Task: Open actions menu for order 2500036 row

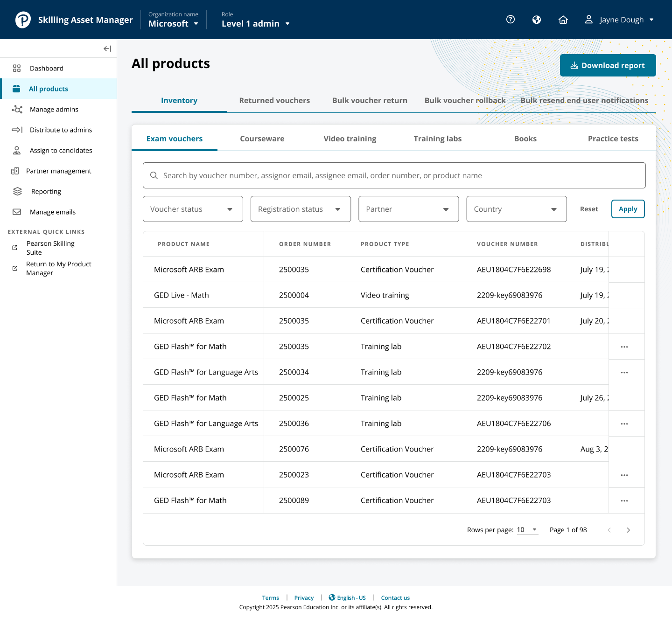Action: [624, 424]
